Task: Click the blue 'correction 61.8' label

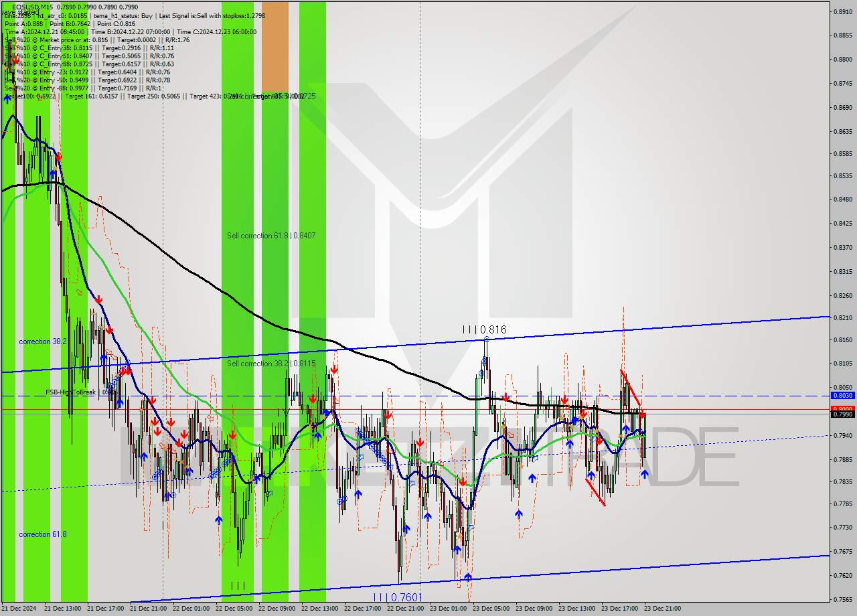Action: (x=43, y=534)
